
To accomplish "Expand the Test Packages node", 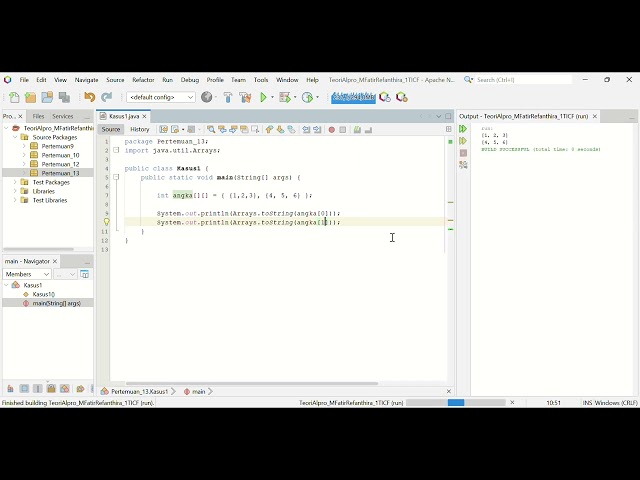I will (15, 182).
